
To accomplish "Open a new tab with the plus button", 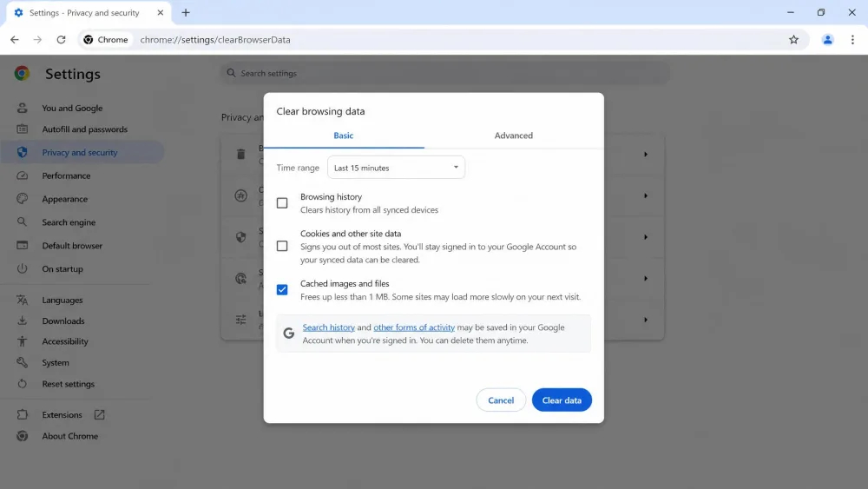I will pos(186,12).
